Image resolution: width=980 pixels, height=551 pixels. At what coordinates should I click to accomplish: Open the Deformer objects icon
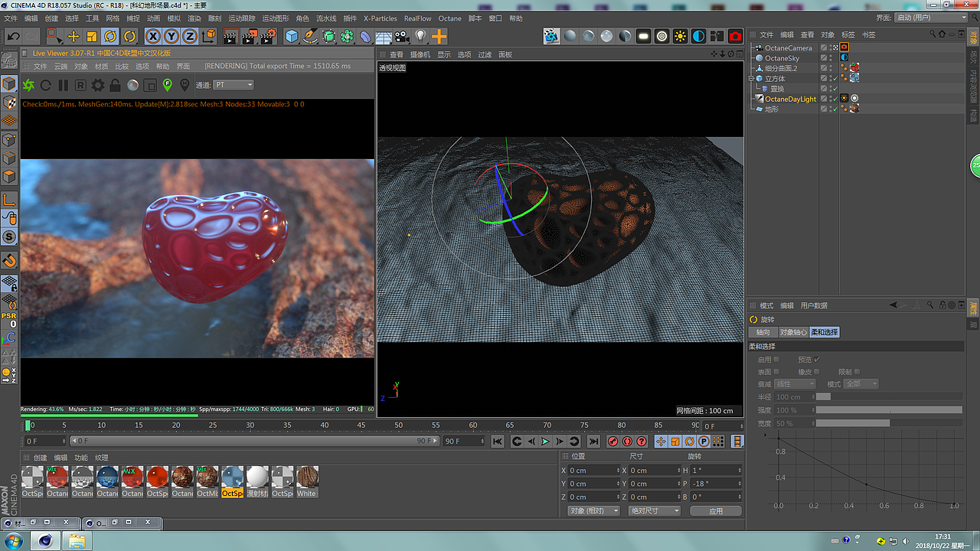point(366,36)
